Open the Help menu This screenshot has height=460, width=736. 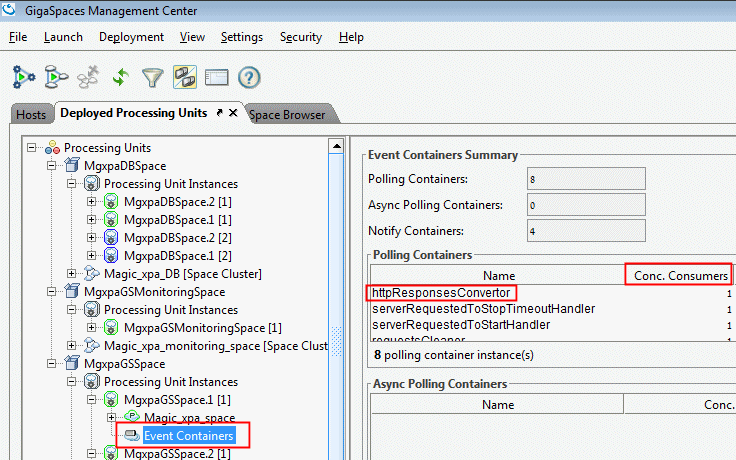[351, 37]
